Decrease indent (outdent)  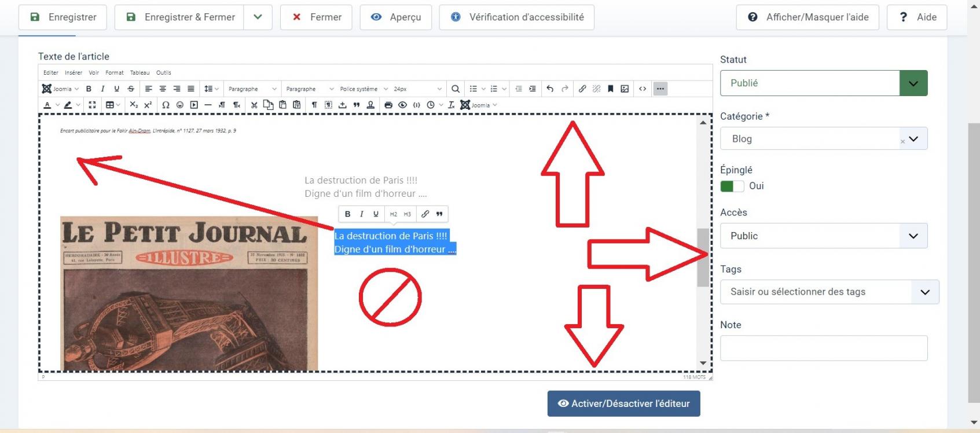[x=519, y=89]
